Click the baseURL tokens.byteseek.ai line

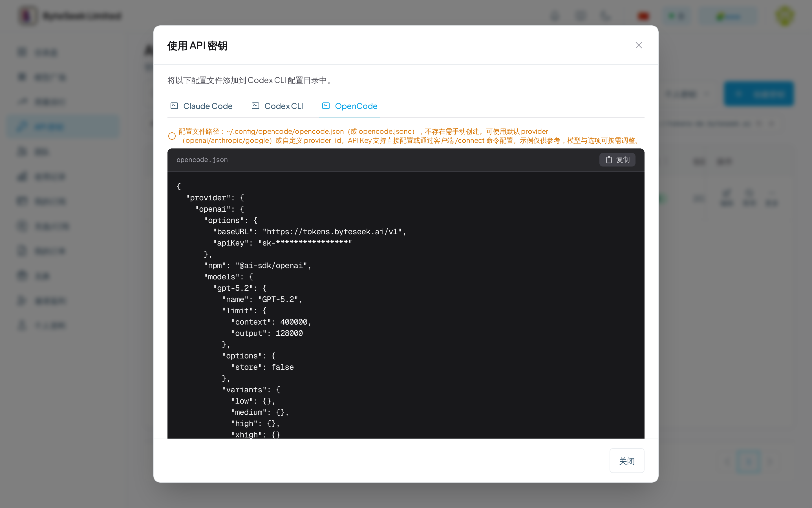click(x=310, y=232)
